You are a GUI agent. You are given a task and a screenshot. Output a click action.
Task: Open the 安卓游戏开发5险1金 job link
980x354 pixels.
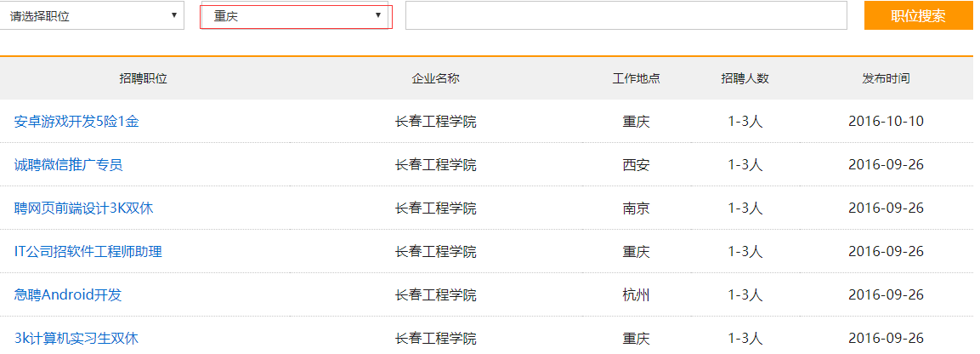pyautogui.click(x=76, y=121)
